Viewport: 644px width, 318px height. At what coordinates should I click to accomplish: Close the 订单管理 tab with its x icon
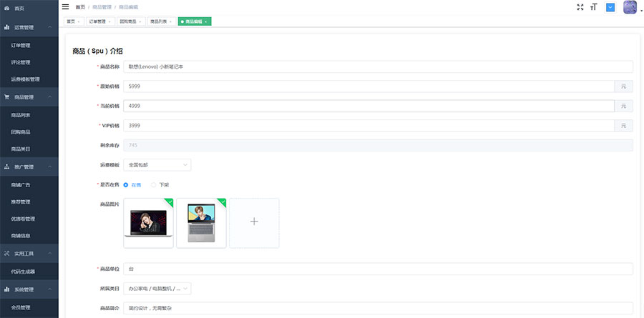[109, 21]
